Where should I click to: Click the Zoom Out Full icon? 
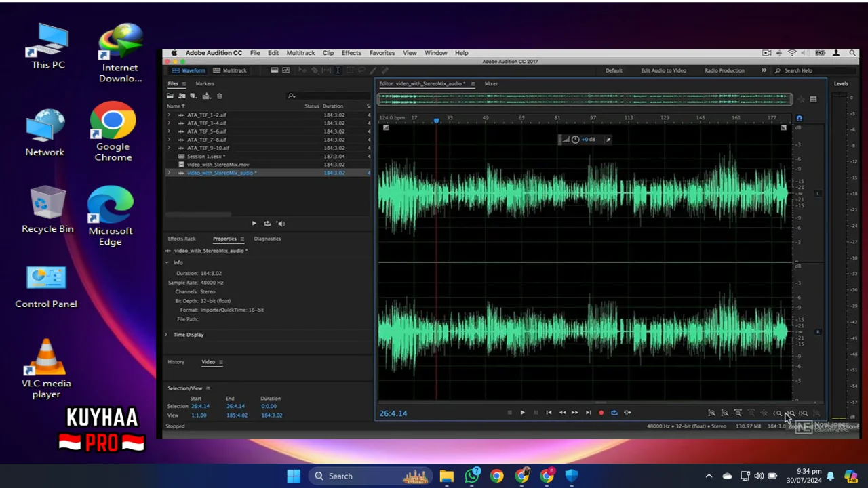[764, 413]
